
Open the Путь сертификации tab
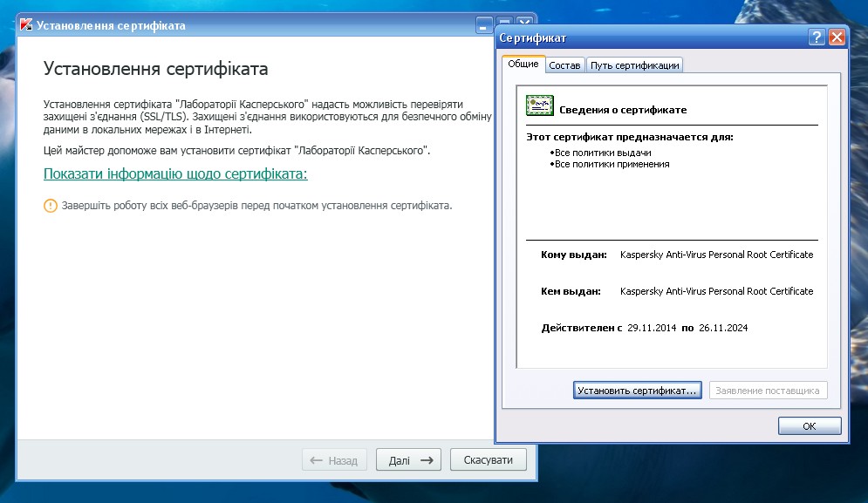tap(634, 65)
